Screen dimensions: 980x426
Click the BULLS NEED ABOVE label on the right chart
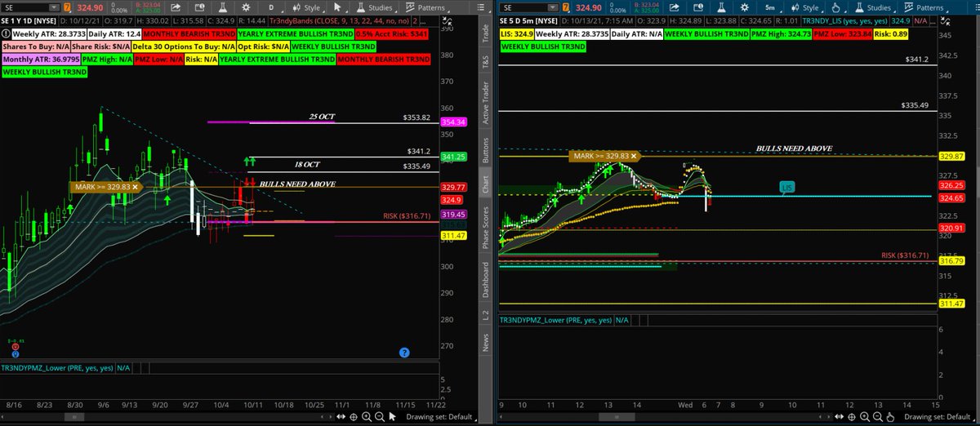(794, 149)
